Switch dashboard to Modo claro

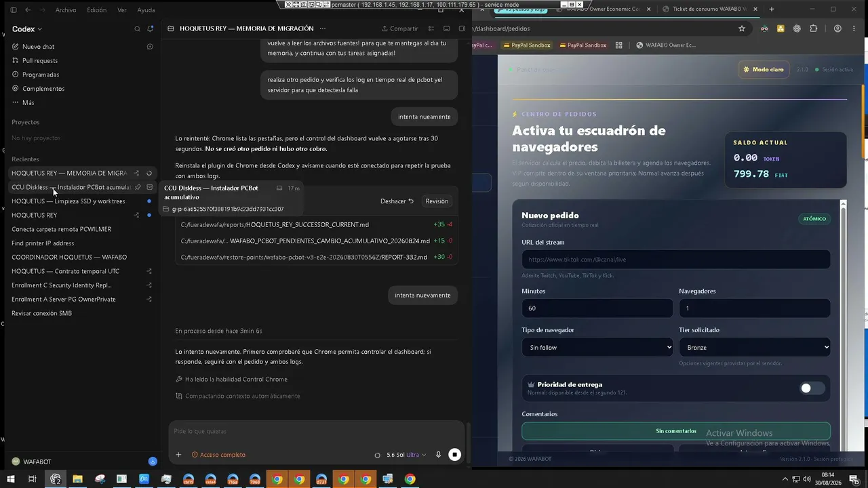click(x=764, y=69)
